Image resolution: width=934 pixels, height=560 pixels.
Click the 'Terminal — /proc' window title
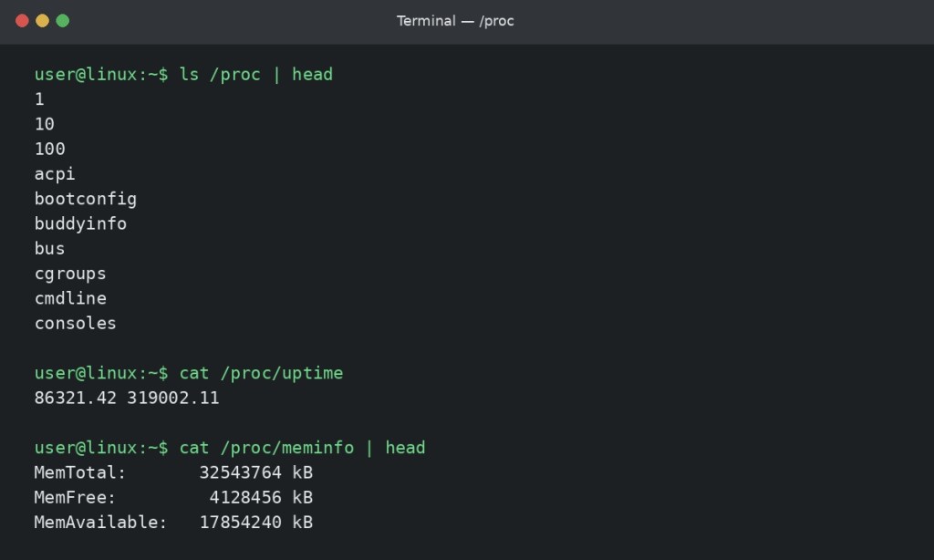[455, 21]
